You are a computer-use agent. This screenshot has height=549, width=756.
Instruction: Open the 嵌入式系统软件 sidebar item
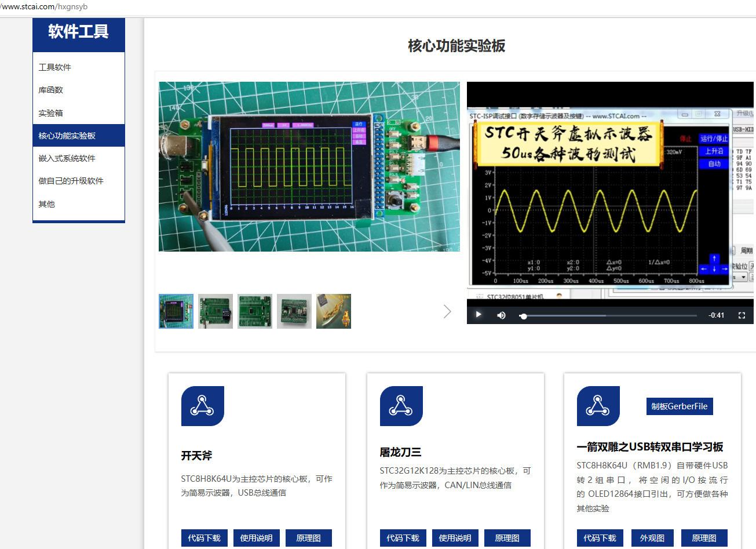(x=79, y=158)
